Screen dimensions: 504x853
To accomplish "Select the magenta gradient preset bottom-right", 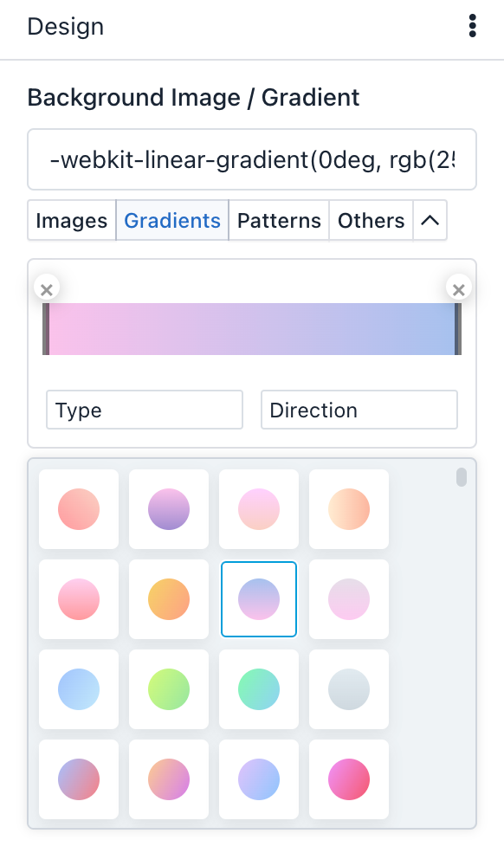I will click(x=348, y=779).
